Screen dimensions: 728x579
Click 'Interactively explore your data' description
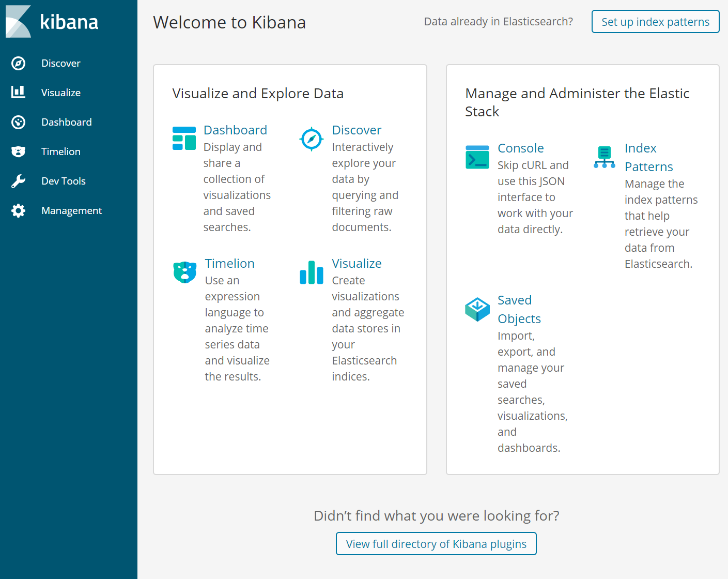pos(365,188)
